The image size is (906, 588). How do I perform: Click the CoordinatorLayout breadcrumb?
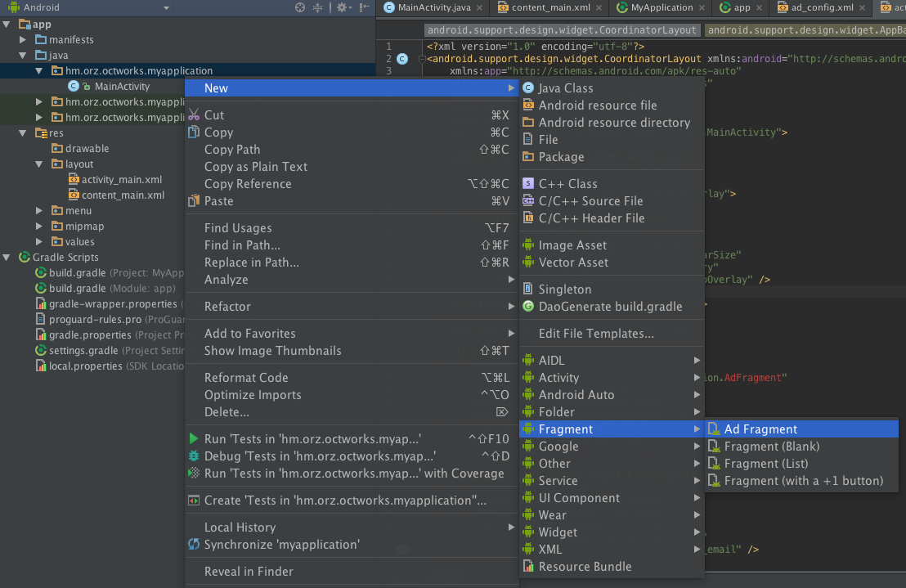pyautogui.click(x=562, y=30)
